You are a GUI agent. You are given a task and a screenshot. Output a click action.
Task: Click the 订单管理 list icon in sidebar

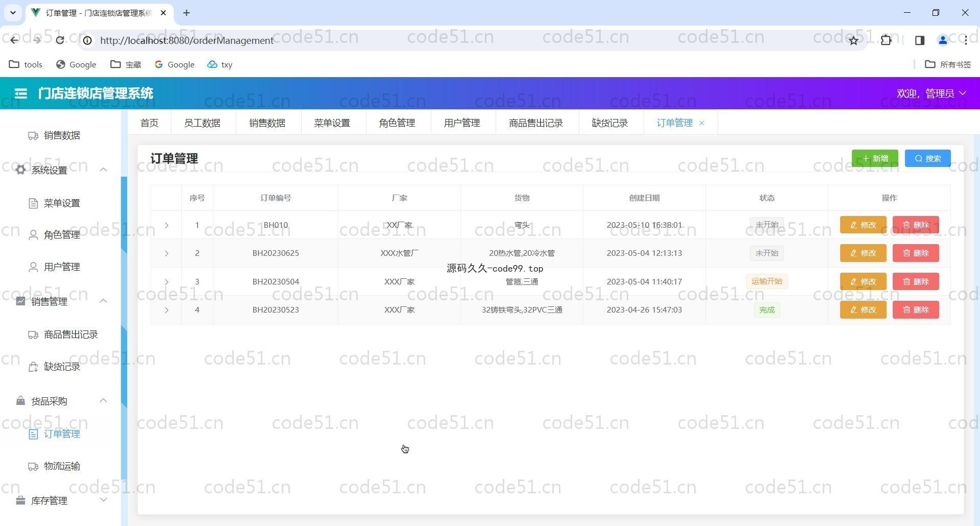(x=33, y=435)
